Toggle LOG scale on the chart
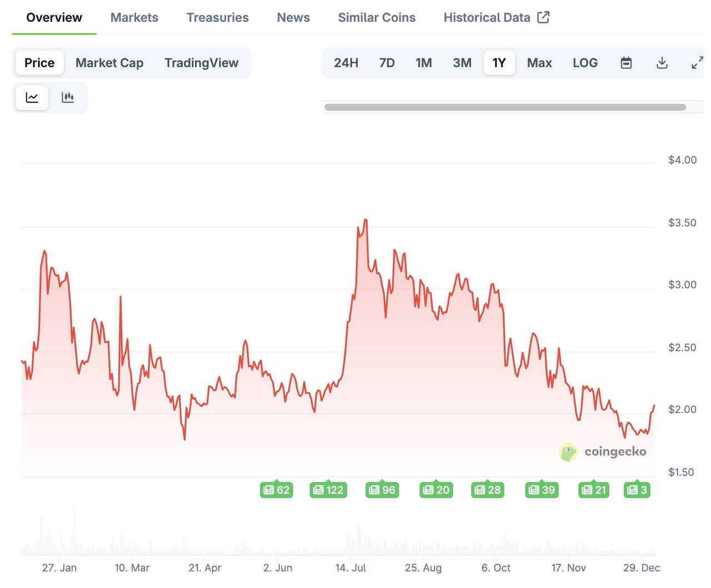The width and height of the screenshot is (711, 588). pos(585,63)
